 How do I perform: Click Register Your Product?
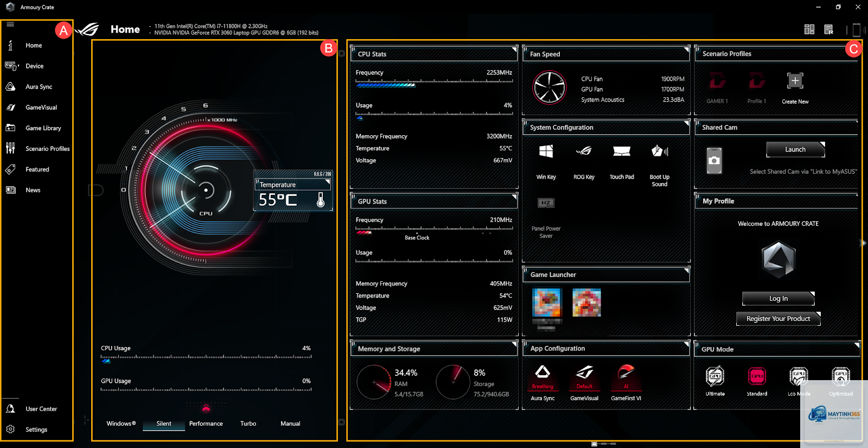tap(778, 319)
